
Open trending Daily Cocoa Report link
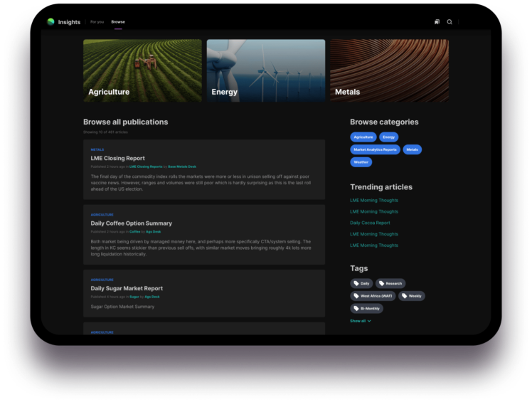(x=370, y=223)
